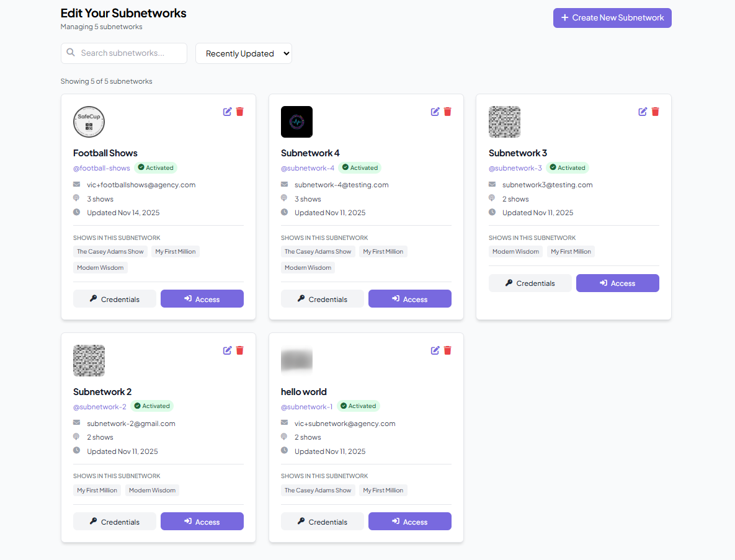Open the Recently Updated sort dropdown
Screen dimensions: 735x560
coord(243,53)
